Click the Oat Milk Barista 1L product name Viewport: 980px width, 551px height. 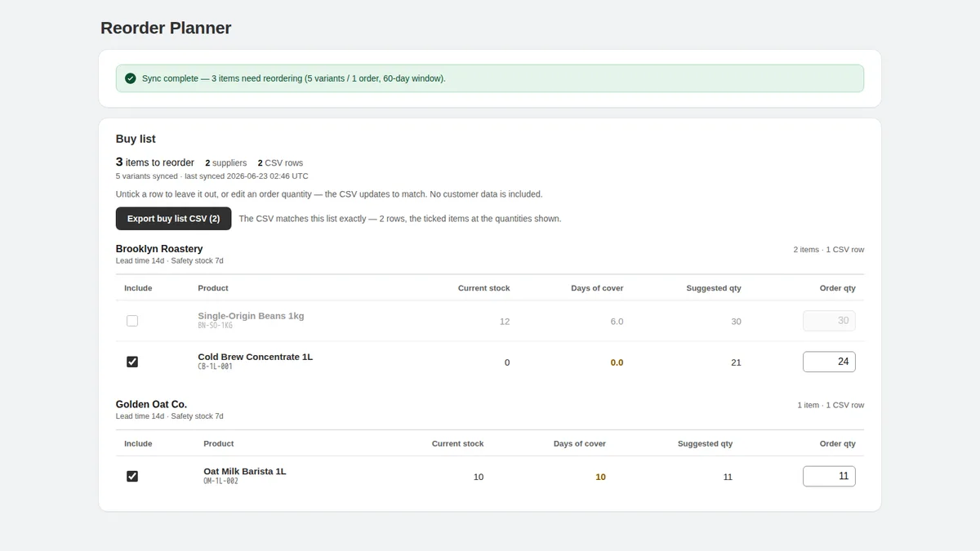point(244,471)
